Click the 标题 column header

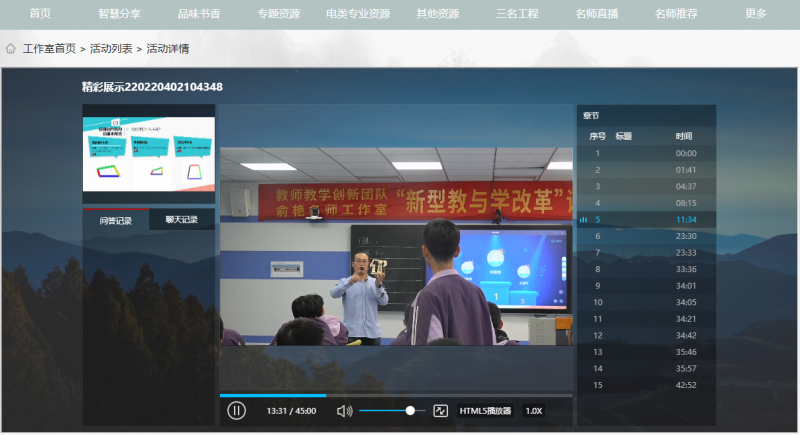point(623,136)
